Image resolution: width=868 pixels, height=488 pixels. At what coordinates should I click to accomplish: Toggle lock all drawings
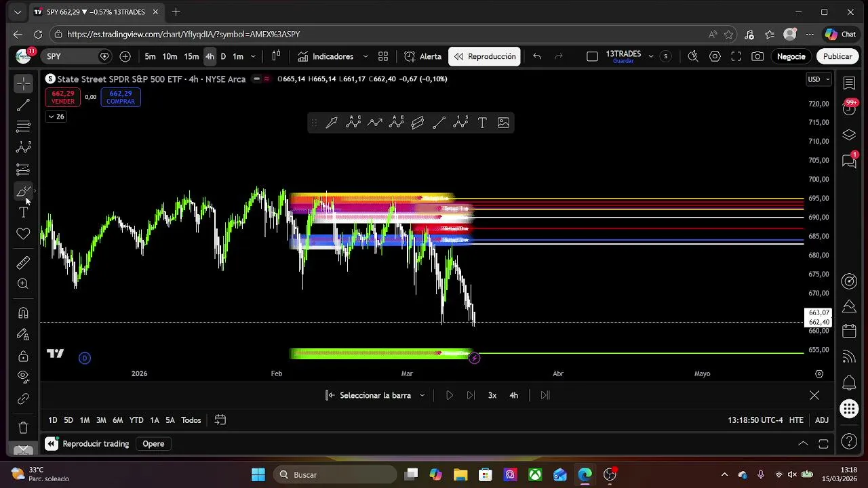[23, 357]
